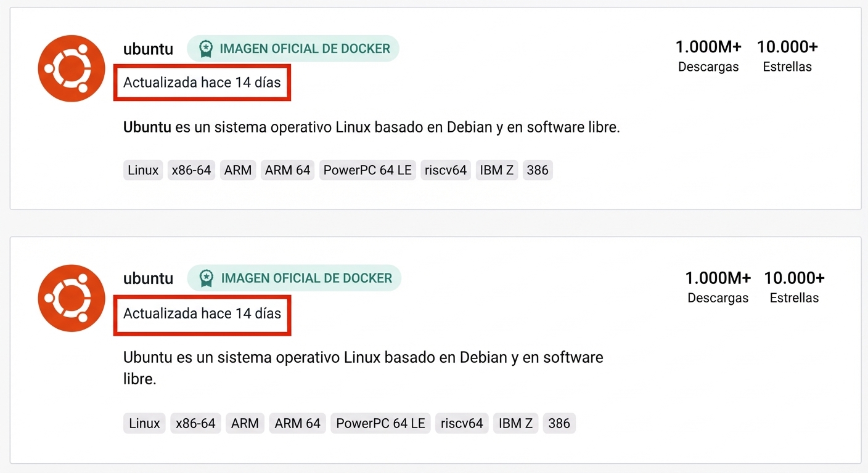Click the official-image ribbon icon in upper card
The width and height of the screenshot is (868, 473).
(205, 49)
